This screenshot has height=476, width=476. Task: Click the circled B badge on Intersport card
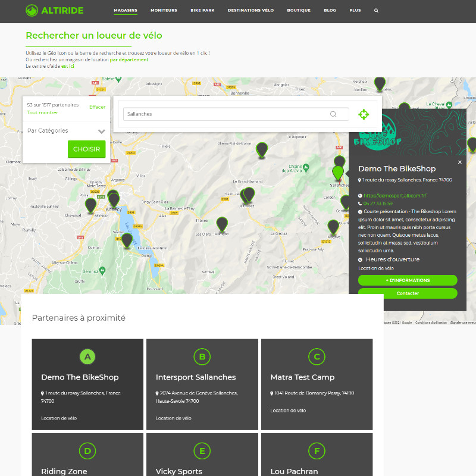coord(202,356)
